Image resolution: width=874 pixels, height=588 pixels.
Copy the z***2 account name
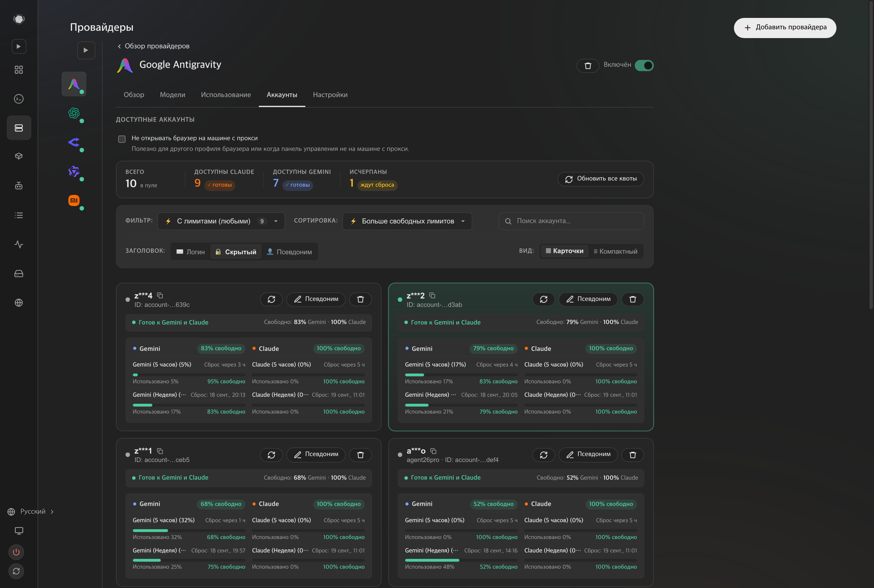tap(432, 295)
